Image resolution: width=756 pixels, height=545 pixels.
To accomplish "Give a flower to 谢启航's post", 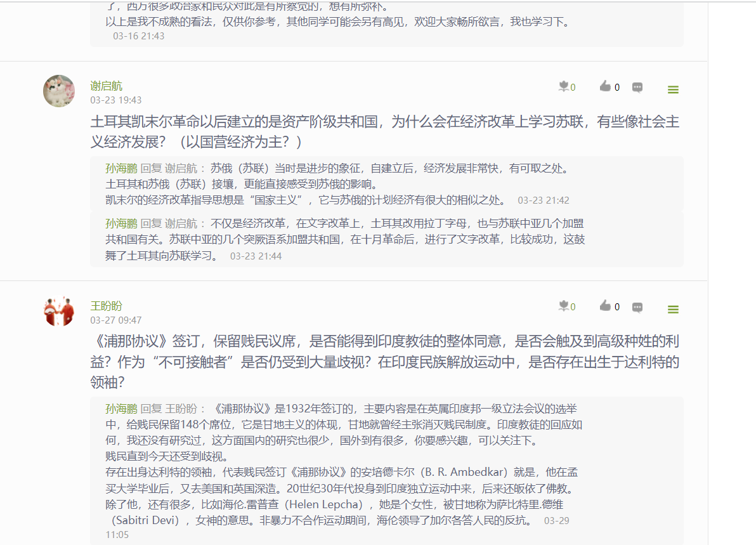I will coord(564,87).
